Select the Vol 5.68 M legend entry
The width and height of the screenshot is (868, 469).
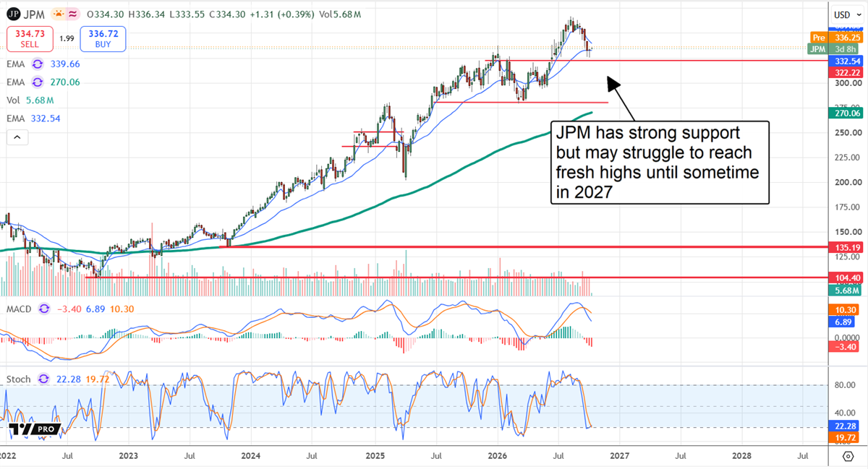[x=31, y=100]
